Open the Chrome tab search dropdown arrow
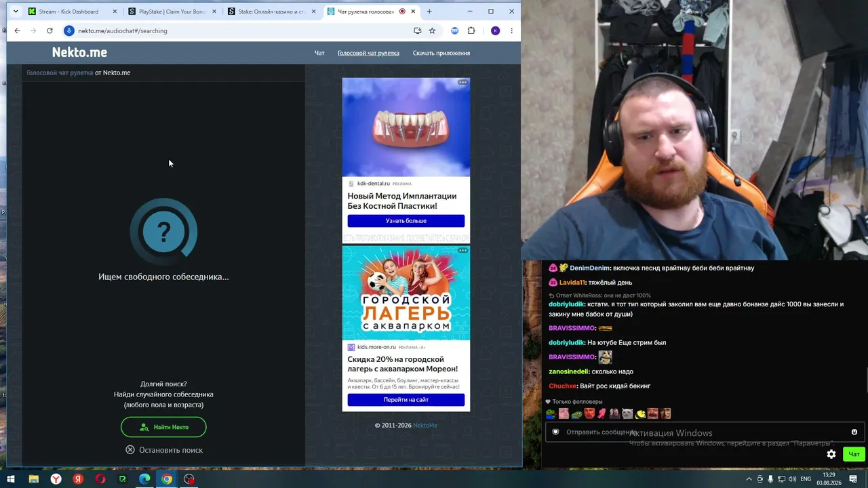 point(16,12)
